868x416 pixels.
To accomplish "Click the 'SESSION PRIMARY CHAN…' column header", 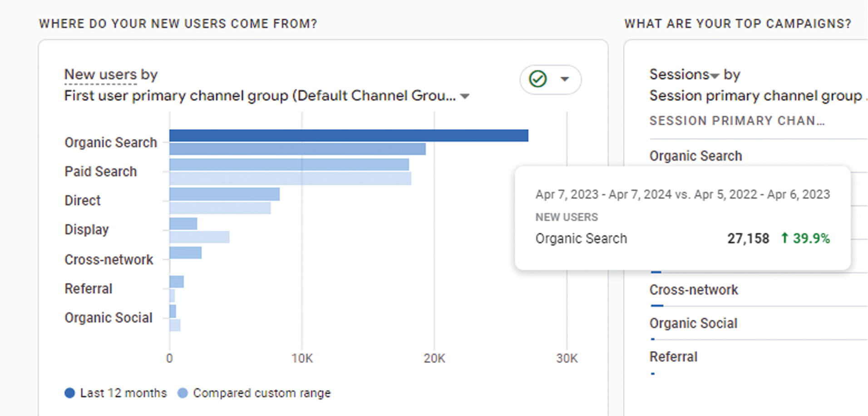I will click(737, 121).
